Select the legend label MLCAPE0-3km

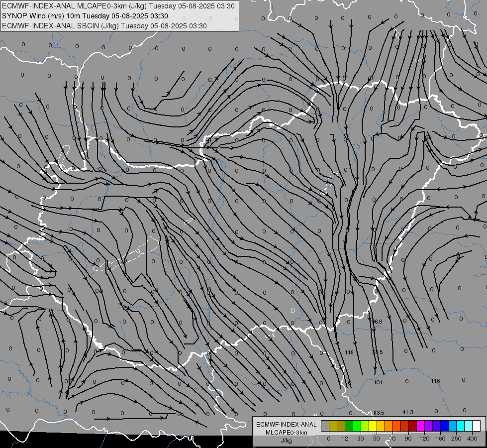point(286,433)
